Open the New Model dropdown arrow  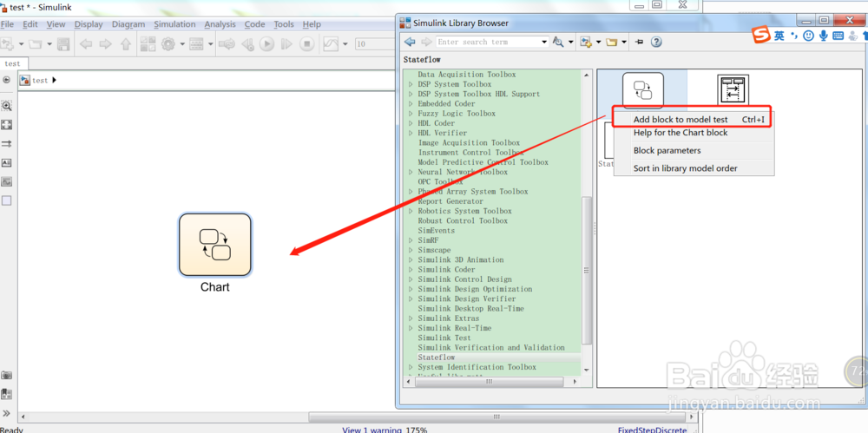(x=21, y=43)
